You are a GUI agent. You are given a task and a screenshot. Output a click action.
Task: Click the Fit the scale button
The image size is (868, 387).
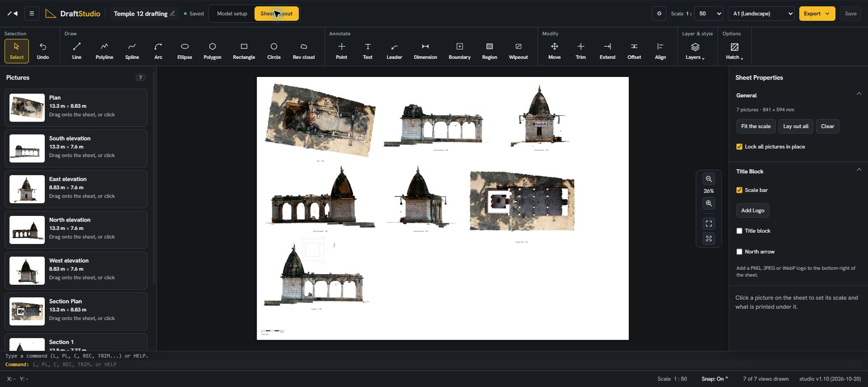click(x=756, y=126)
